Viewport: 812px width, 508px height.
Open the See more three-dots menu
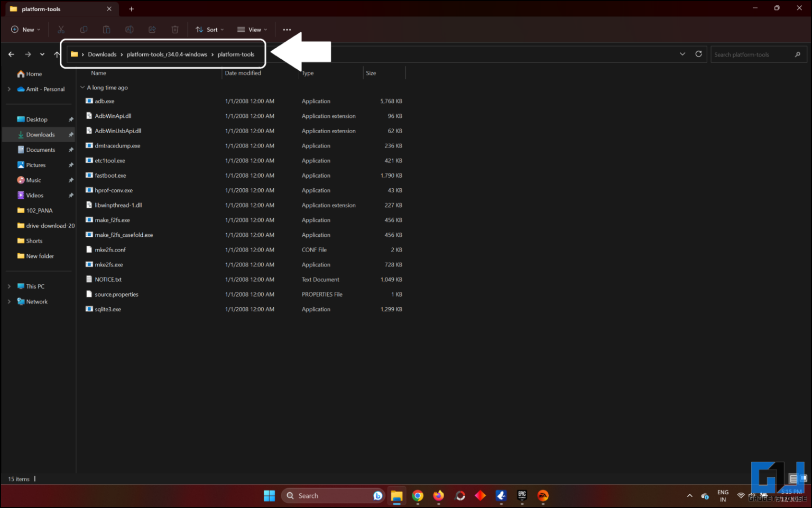tap(287, 30)
